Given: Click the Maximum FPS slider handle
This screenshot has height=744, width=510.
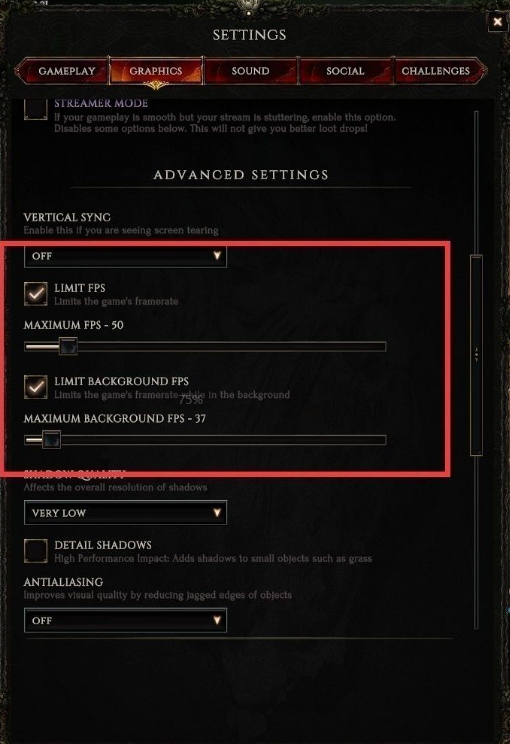Looking at the screenshot, I should (68, 346).
